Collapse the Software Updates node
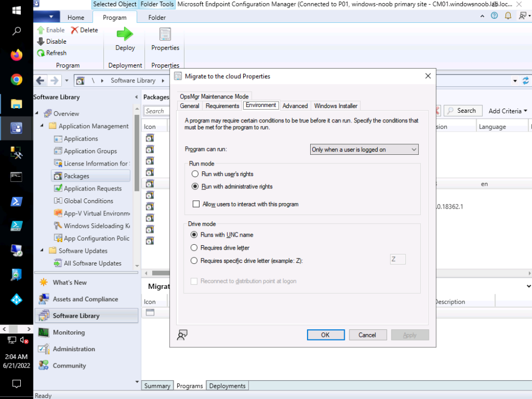Viewport: 532px width, 399px height. (42, 251)
